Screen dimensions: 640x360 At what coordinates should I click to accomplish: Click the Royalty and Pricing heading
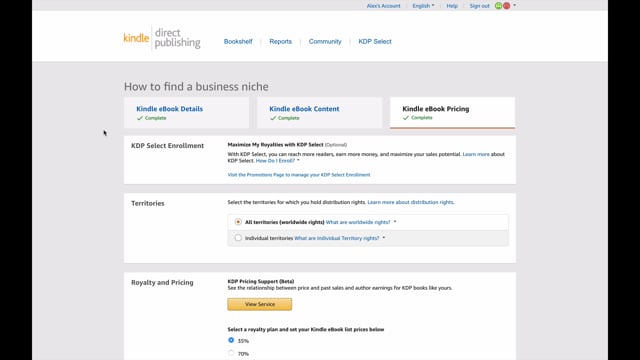coord(162,282)
